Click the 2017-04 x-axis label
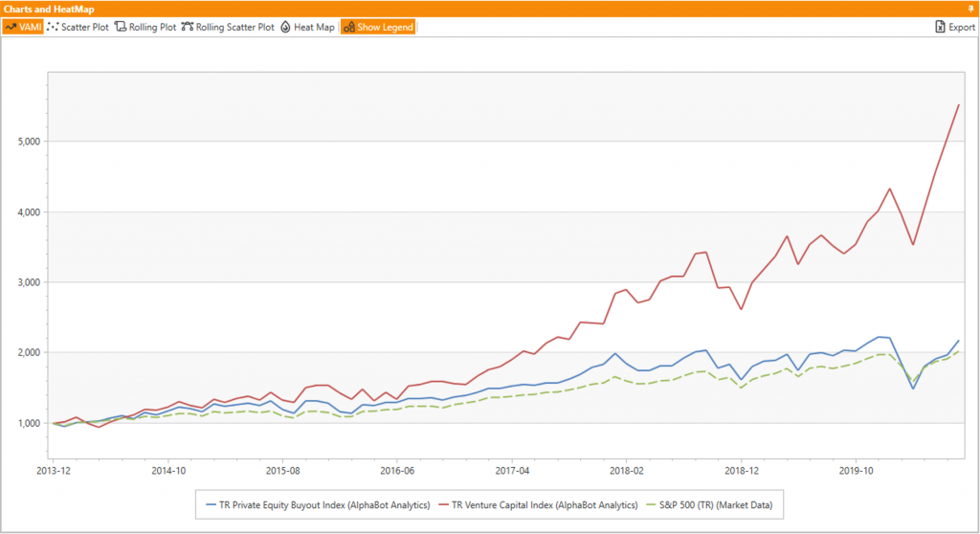The width and height of the screenshot is (980, 534). (x=512, y=470)
